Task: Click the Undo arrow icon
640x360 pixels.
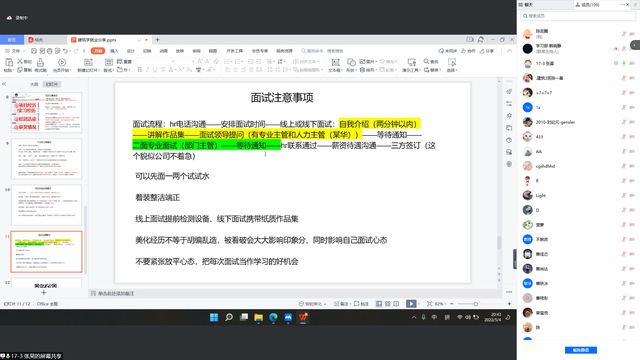Action: [x=65, y=51]
